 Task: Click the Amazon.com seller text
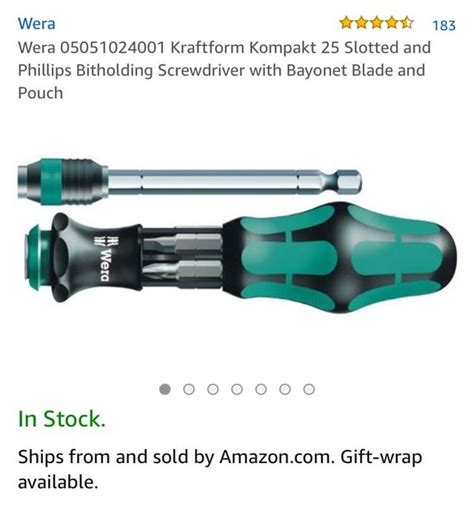click(276, 457)
